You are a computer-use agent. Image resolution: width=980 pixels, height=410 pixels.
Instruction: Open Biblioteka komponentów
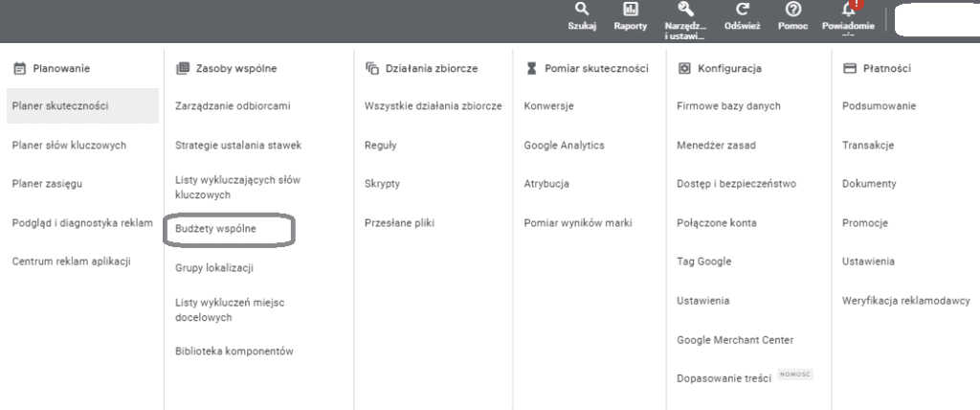tap(234, 352)
